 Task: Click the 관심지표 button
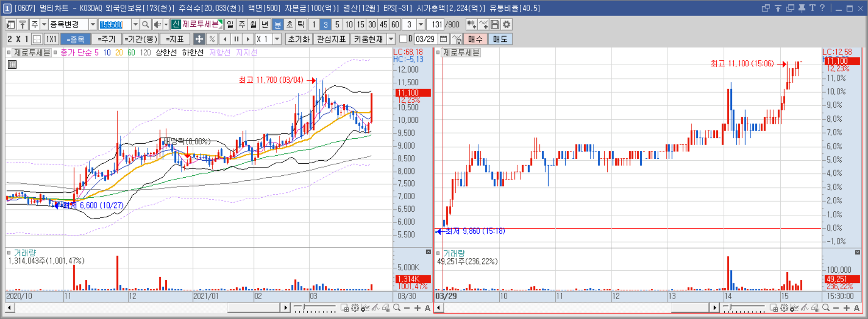[x=331, y=39]
